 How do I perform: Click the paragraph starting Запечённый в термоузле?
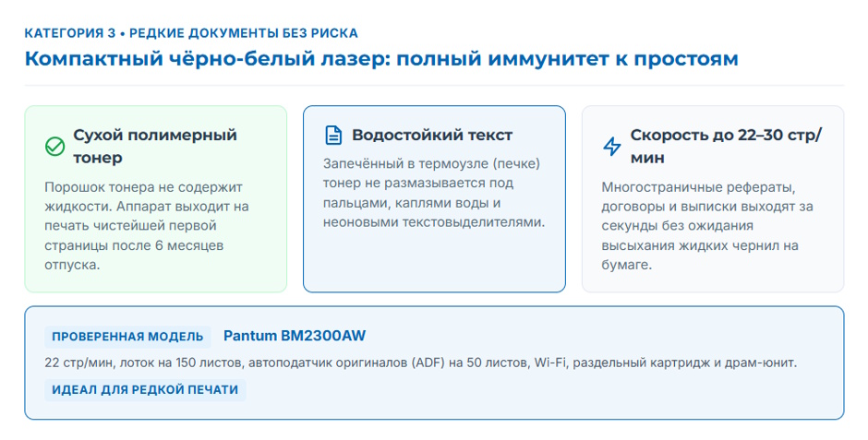pyautogui.click(x=434, y=193)
